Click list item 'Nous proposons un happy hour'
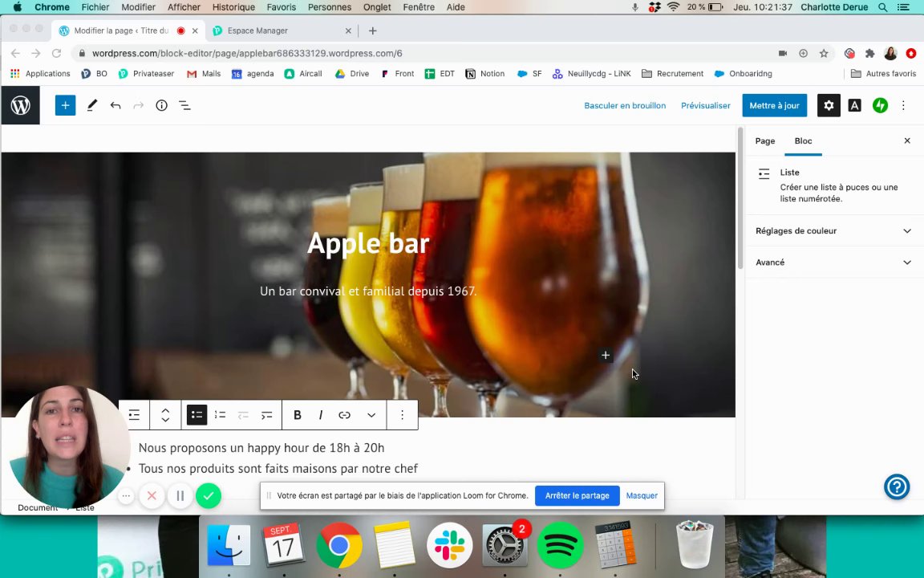 [261, 448]
